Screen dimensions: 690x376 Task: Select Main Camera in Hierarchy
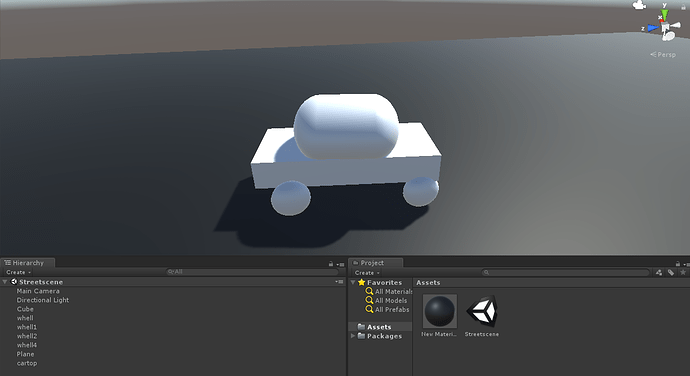38,291
